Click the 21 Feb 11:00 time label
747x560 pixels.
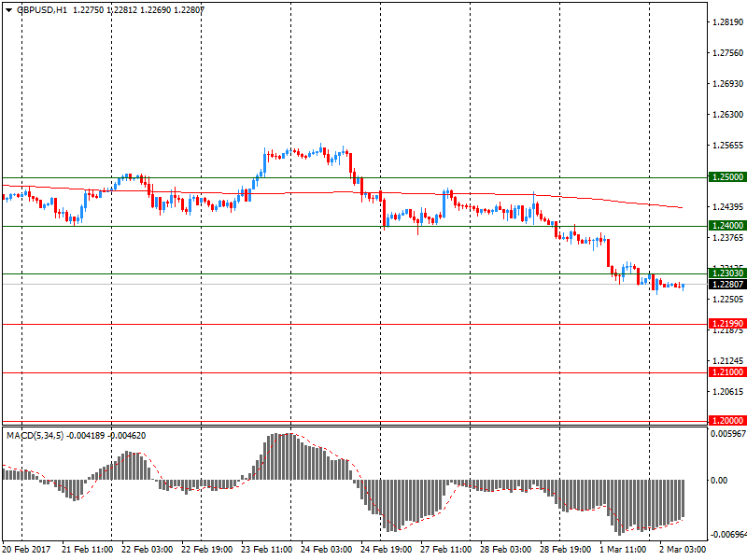pyautogui.click(x=87, y=550)
